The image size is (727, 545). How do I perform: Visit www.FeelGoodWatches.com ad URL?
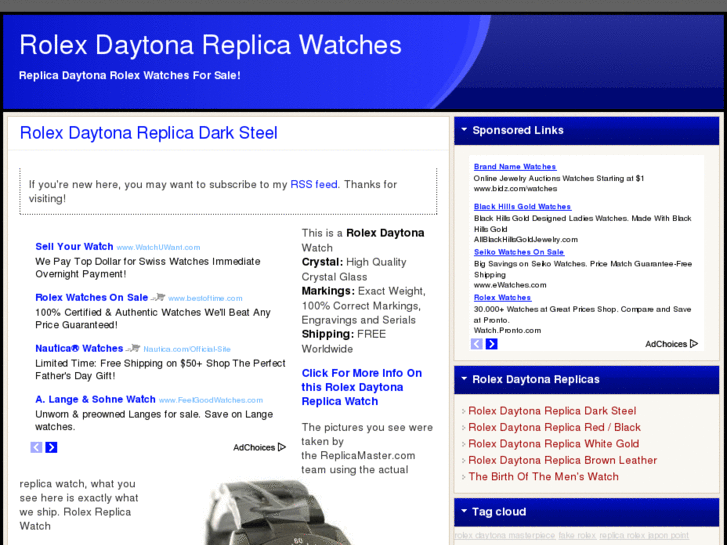[x=211, y=400]
